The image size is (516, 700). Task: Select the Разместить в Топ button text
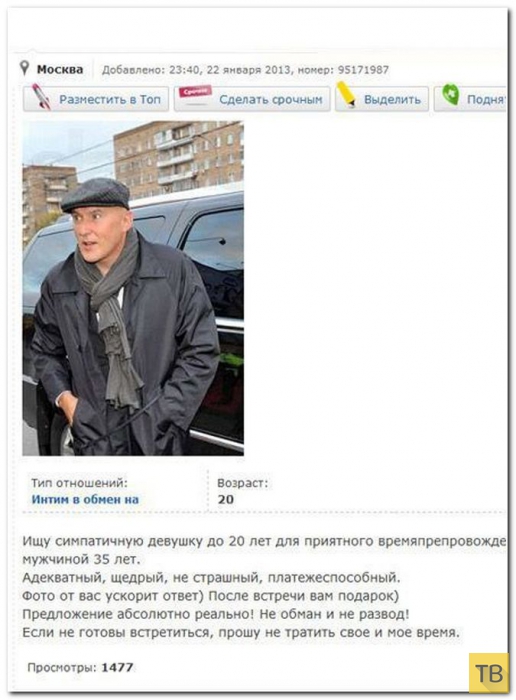tap(110, 99)
